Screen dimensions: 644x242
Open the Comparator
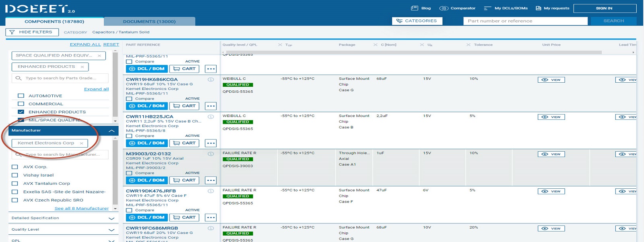(x=457, y=8)
